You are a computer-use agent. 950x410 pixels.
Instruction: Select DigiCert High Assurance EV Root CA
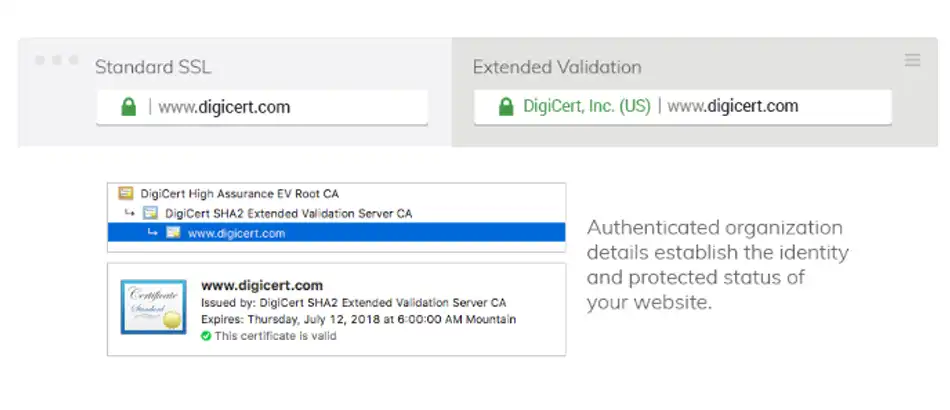click(x=240, y=194)
